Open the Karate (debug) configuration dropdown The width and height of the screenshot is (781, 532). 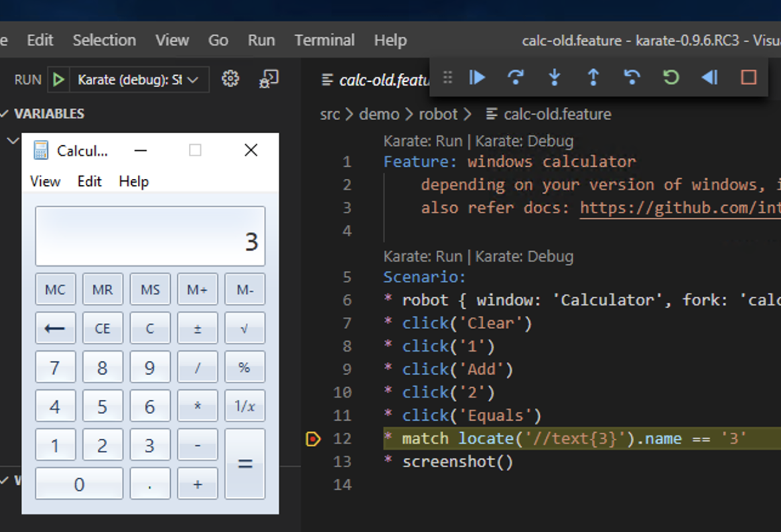138,80
